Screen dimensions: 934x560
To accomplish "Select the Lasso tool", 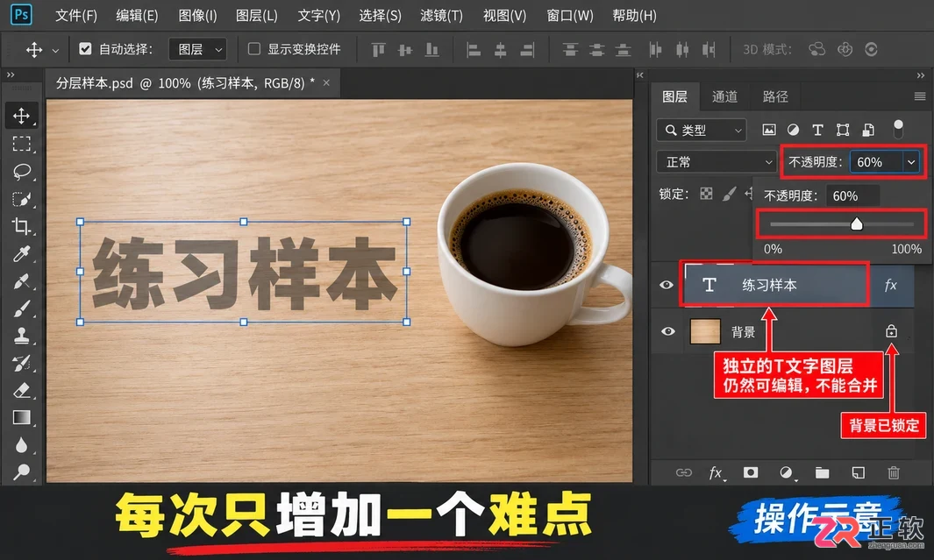I will click(x=21, y=172).
